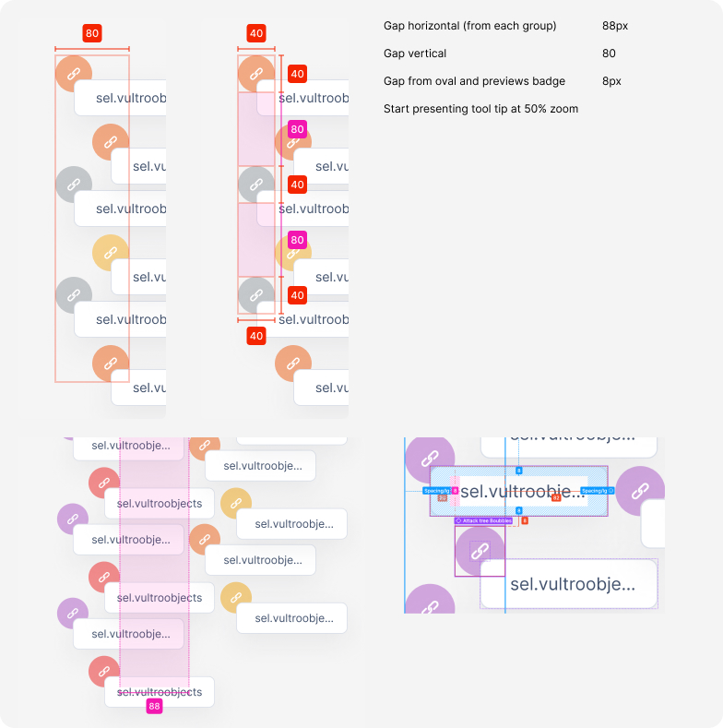Select the topmost orange link icon under the red 80 badge
723x728 pixels.
click(x=74, y=74)
